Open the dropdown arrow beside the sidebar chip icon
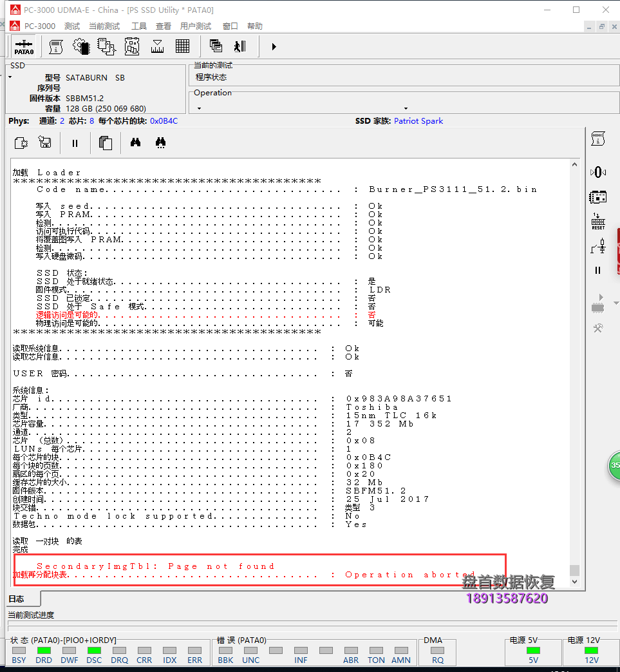 click(x=616, y=303)
